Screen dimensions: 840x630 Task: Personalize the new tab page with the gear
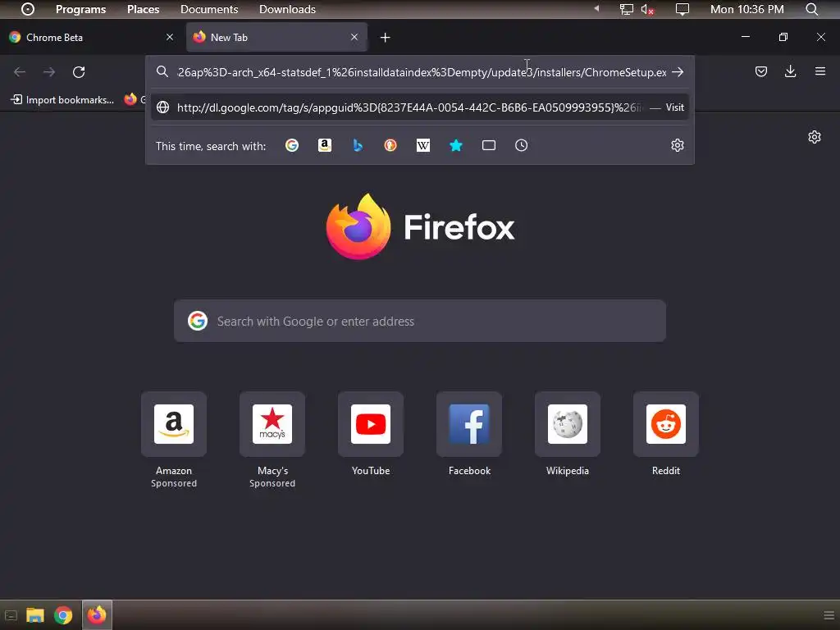[815, 137]
